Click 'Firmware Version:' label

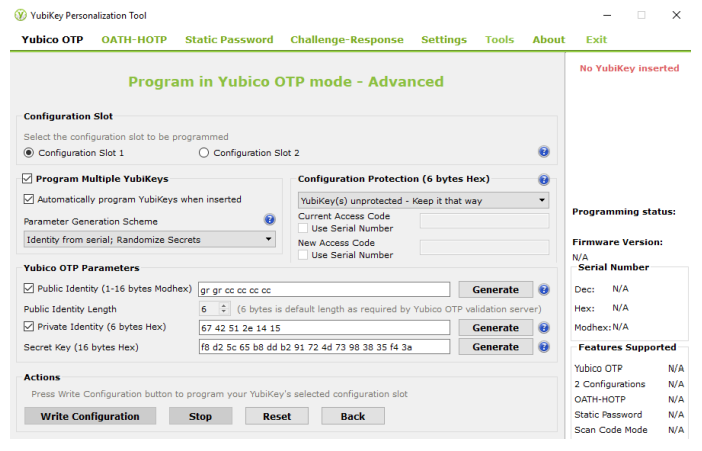[x=617, y=242]
